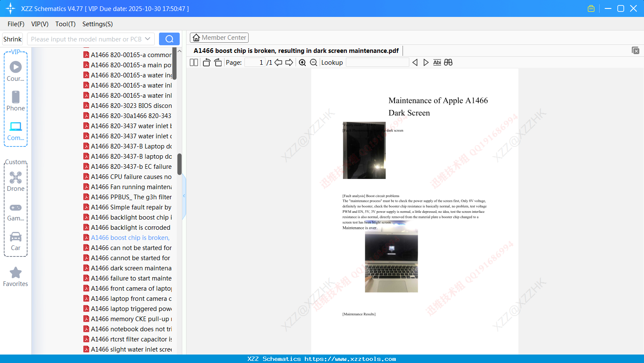Click the blue magnifier search button
Image resolution: width=644 pixels, height=363 pixels.
click(x=169, y=39)
